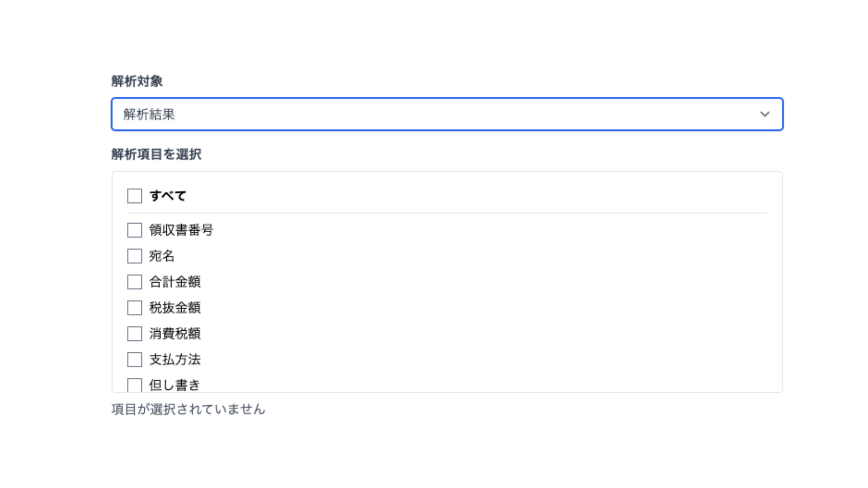
Task: Click the 解析項目を選択 heading
Action: point(156,155)
